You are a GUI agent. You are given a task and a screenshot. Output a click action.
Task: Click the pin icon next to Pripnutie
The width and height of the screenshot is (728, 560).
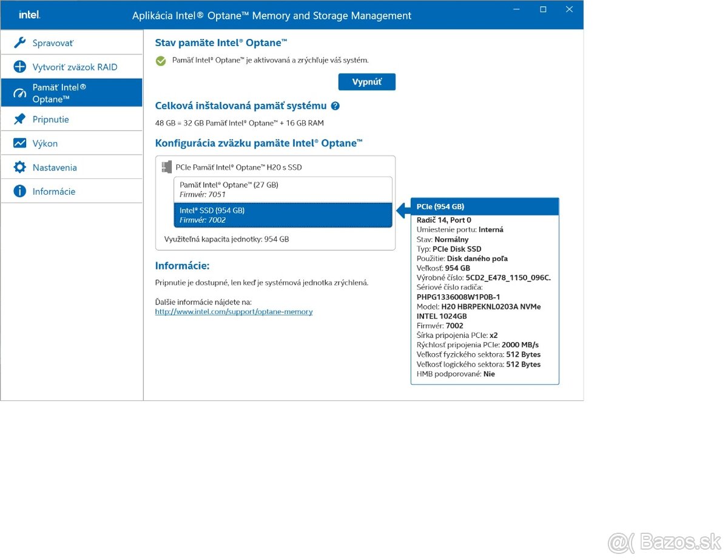[x=19, y=120]
